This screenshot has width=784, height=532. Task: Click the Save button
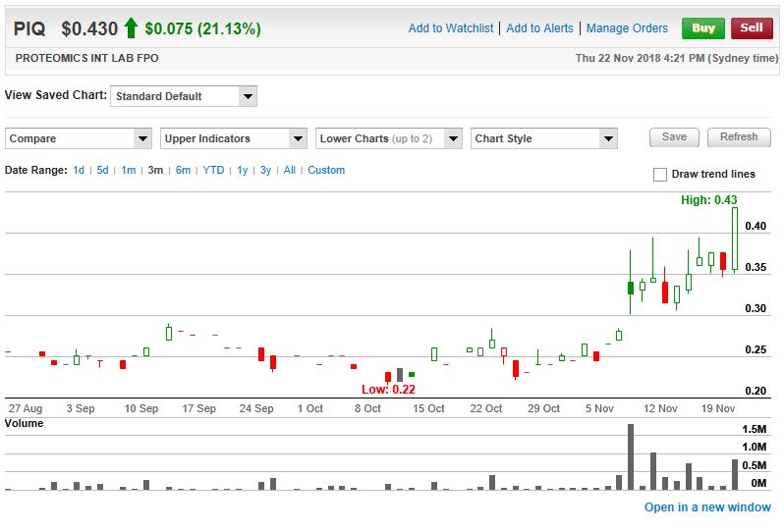coord(674,136)
